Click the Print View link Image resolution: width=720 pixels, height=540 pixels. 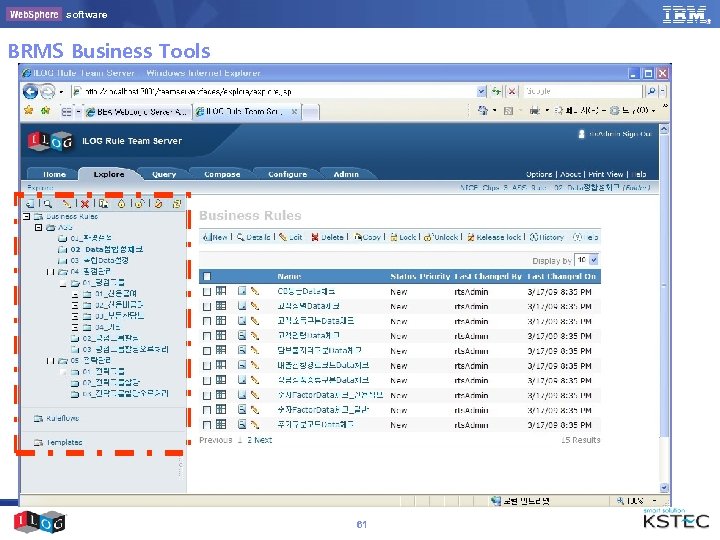[606, 174]
